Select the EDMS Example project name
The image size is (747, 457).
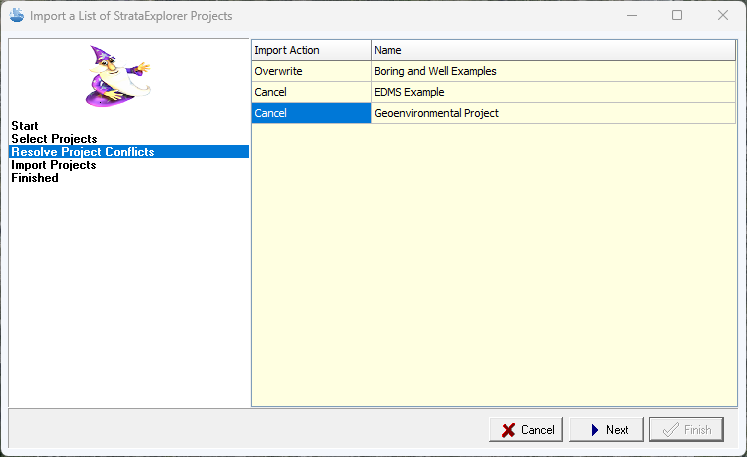tap(409, 93)
